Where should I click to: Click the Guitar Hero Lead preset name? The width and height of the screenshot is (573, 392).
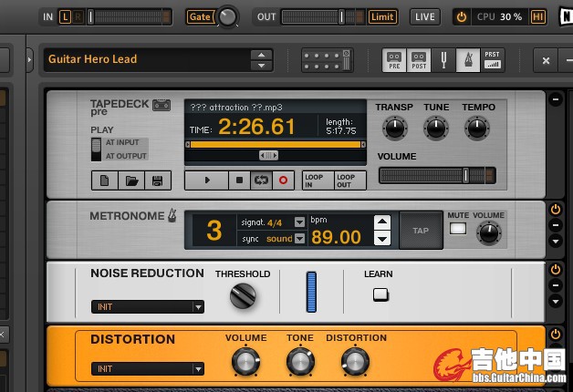[93, 59]
